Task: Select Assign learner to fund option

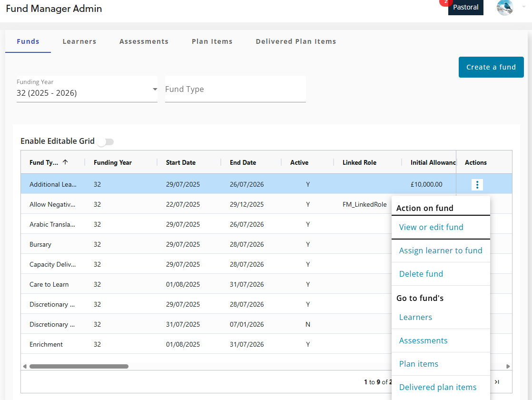Action: point(441,250)
